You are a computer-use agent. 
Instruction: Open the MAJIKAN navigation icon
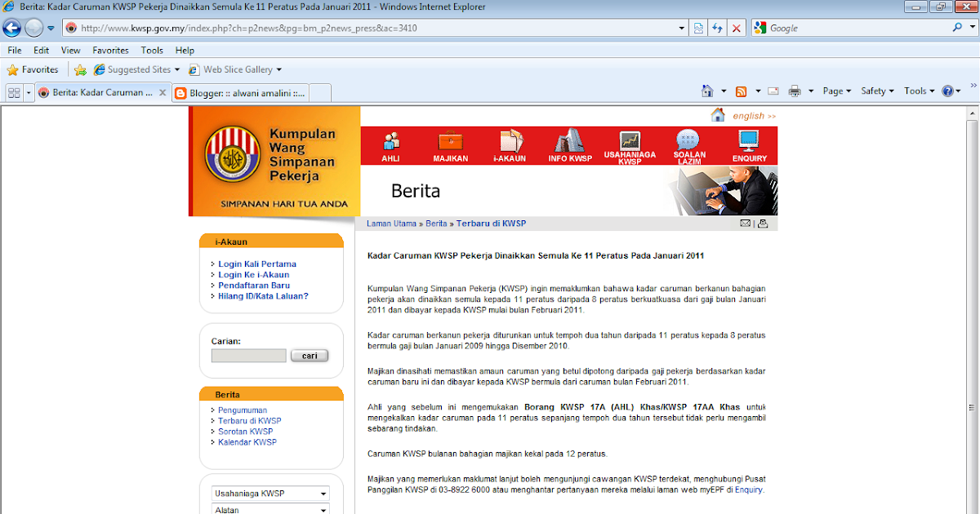click(x=451, y=146)
